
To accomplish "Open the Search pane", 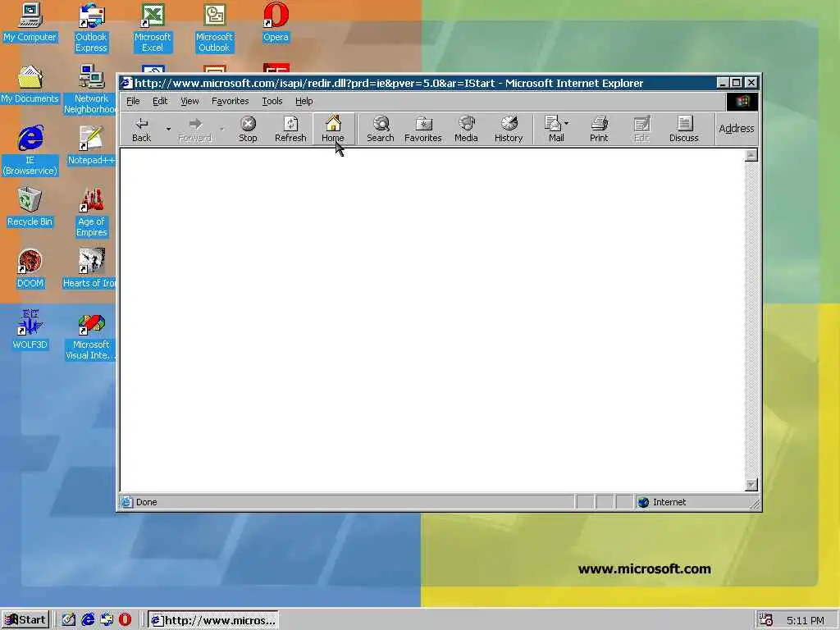I will pos(381,129).
